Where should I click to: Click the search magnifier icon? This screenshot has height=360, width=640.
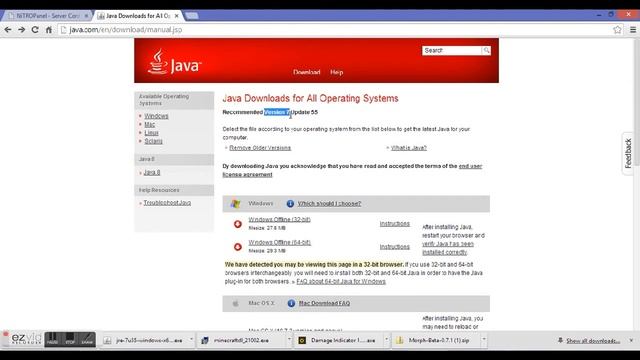pos(486,50)
